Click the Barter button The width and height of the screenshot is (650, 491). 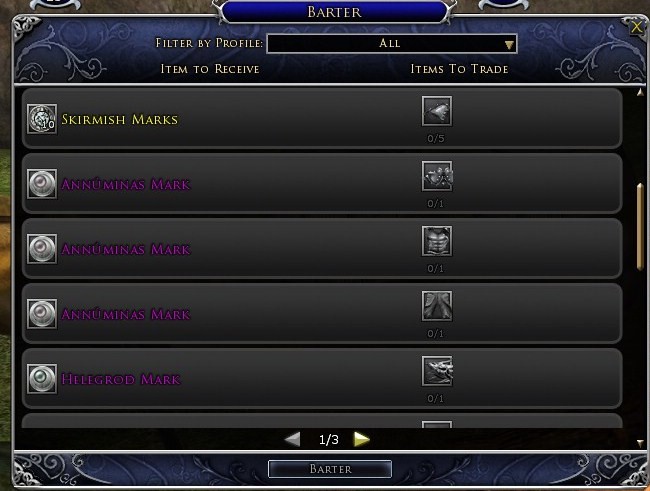pos(330,469)
